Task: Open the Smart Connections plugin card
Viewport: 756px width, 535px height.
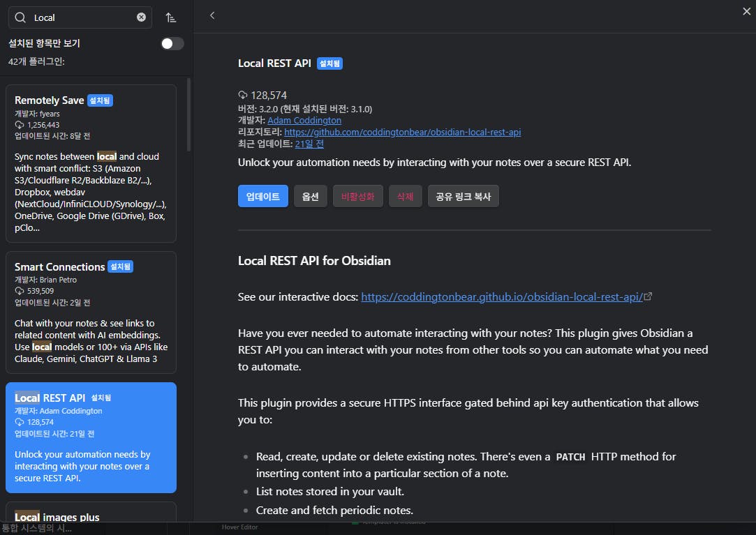Action: [x=91, y=312]
